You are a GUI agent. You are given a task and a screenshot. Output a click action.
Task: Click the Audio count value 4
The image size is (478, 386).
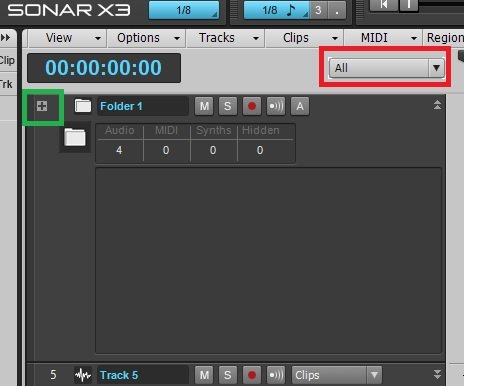point(119,150)
